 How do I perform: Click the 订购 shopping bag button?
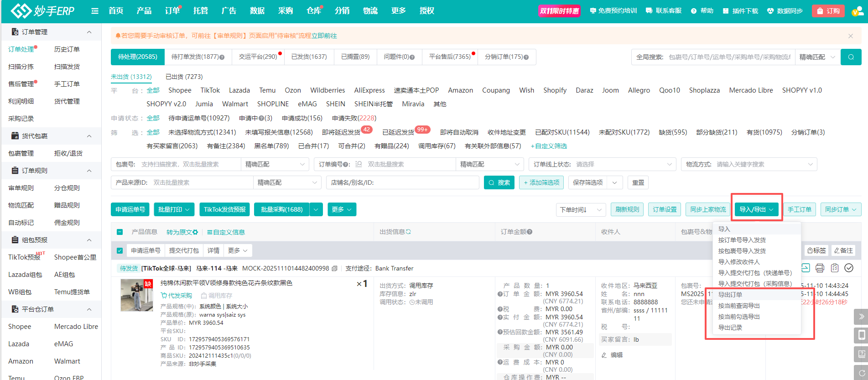point(828,11)
